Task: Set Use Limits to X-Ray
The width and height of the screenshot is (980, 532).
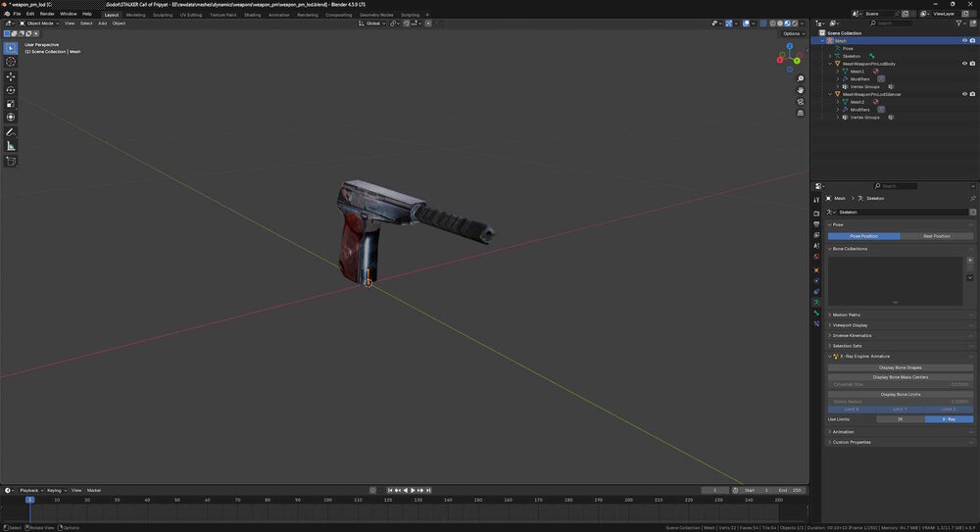Action: [949, 419]
